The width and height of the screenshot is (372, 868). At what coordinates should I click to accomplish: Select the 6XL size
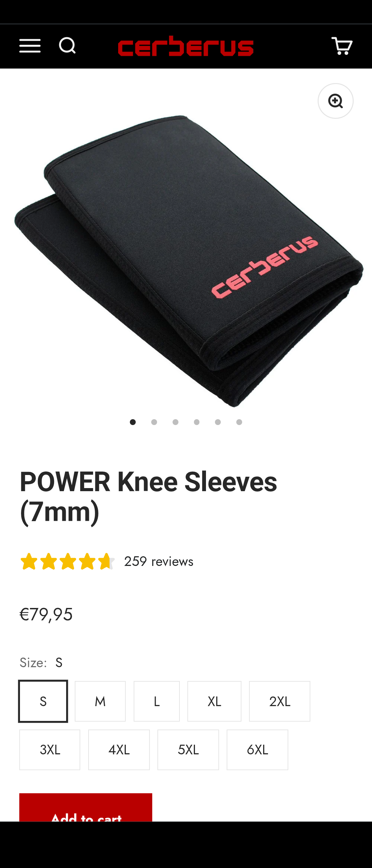(x=257, y=750)
